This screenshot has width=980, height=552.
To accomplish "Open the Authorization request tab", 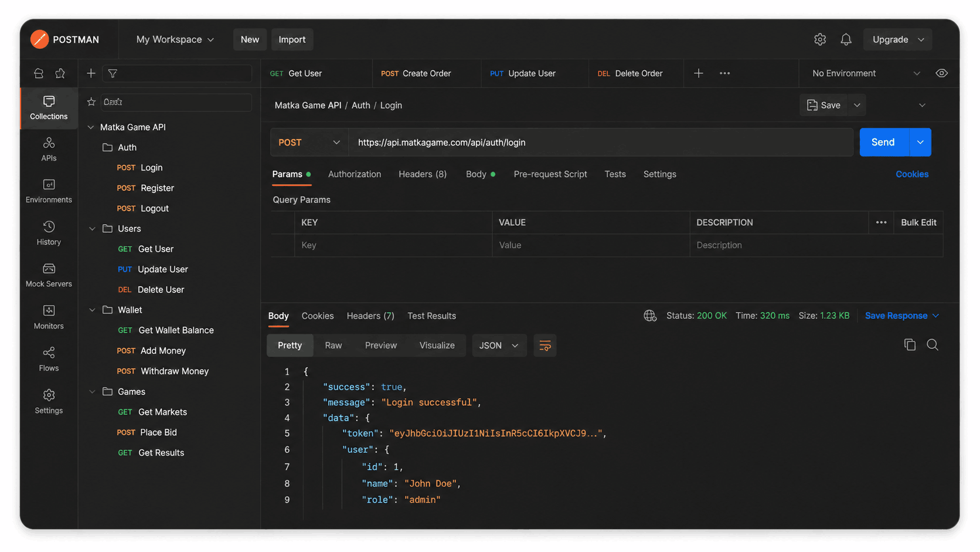I will pos(355,174).
